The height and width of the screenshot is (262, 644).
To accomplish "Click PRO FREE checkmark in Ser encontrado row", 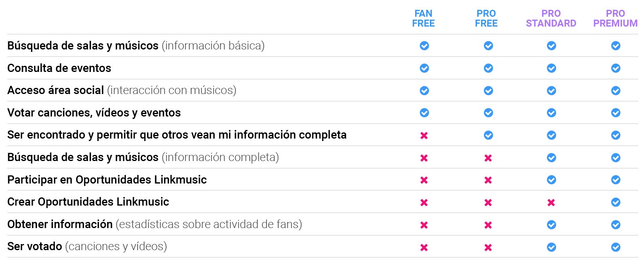I will [x=488, y=135].
